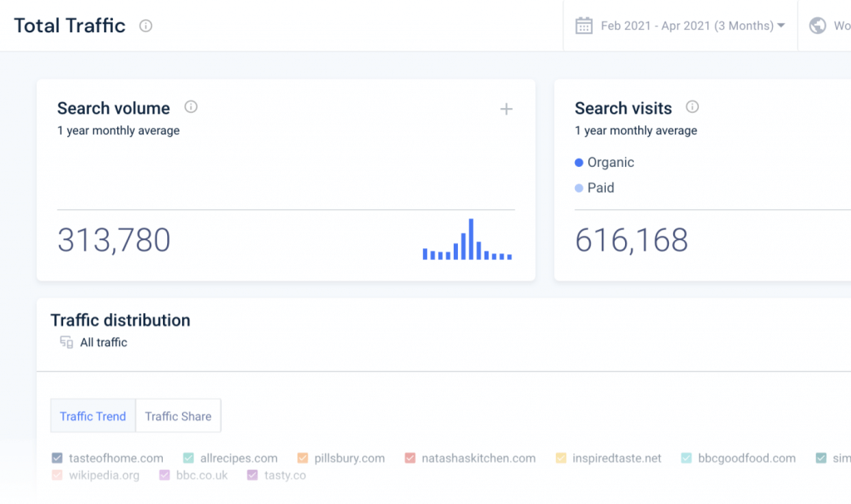Click the calendar icon in the date selector
The image size is (851, 504).
[x=584, y=25]
